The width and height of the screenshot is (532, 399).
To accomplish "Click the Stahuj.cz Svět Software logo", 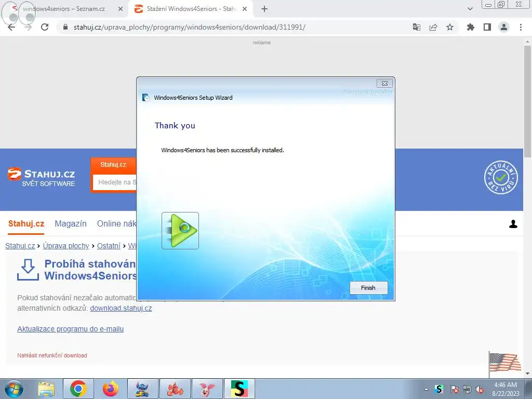I will pyautogui.click(x=41, y=177).
